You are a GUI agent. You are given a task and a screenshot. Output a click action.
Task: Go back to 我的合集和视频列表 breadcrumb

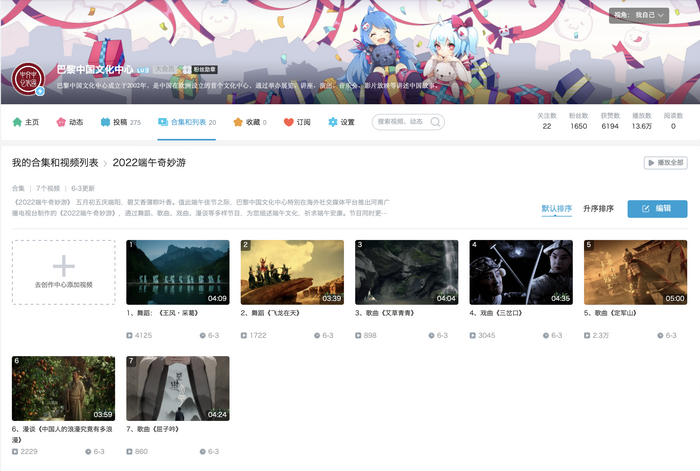(x=55, y=163)
